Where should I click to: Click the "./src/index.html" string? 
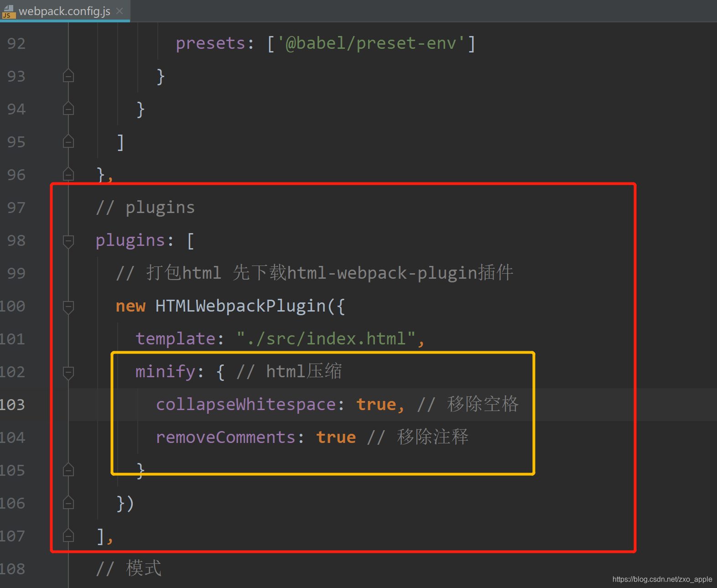coord(326,339)
